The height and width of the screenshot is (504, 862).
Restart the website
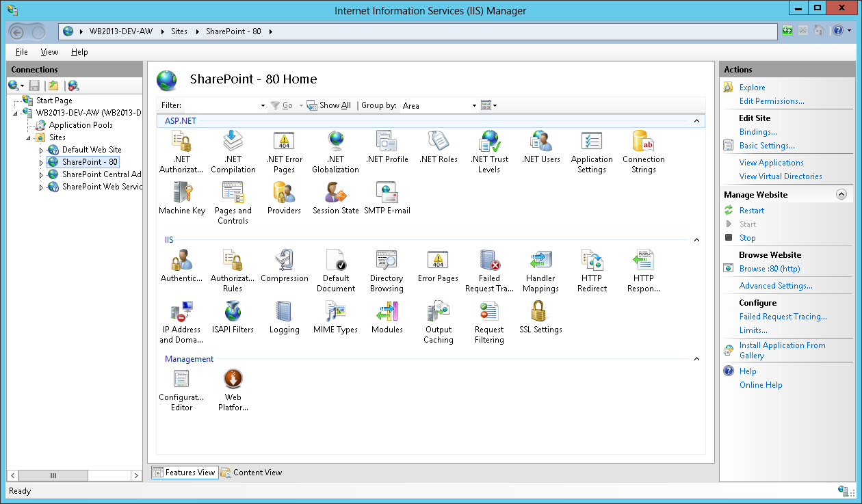click(x=751, y=211)
